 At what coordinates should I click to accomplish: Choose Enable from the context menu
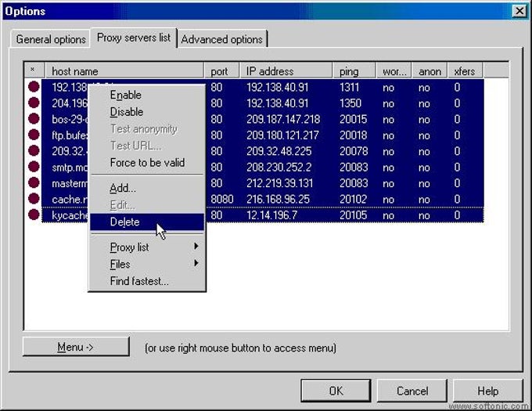(147, 95)
